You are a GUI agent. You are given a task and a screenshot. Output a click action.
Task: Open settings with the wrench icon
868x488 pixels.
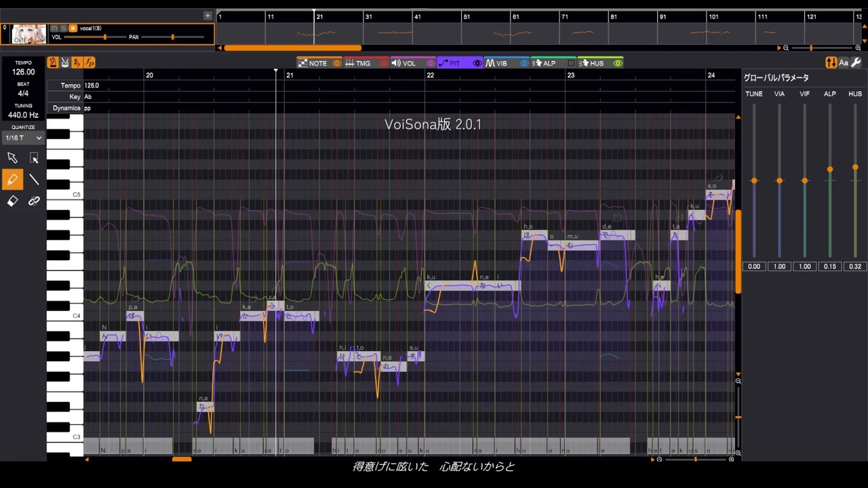pyautogui.click(x=856, y=63)
